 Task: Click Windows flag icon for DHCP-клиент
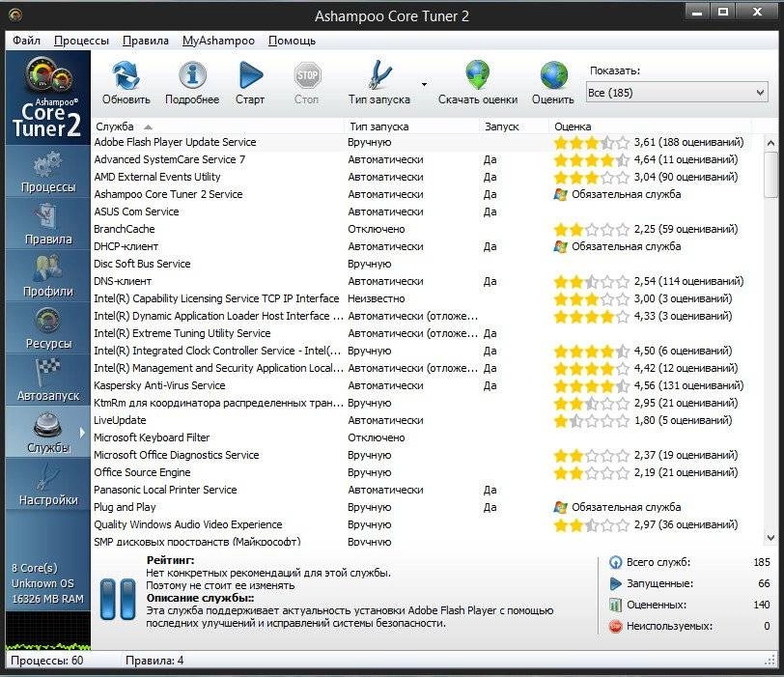[x=561, y=246]
